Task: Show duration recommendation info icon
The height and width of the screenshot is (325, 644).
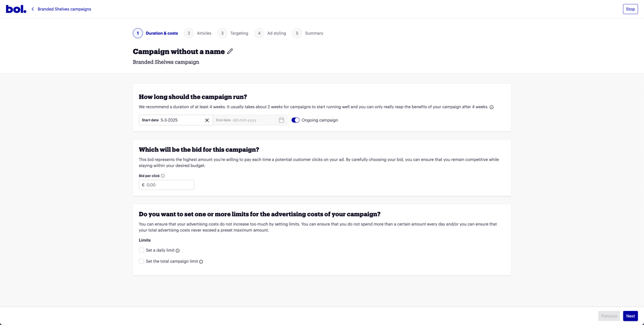Action: (x=491, y=107)
